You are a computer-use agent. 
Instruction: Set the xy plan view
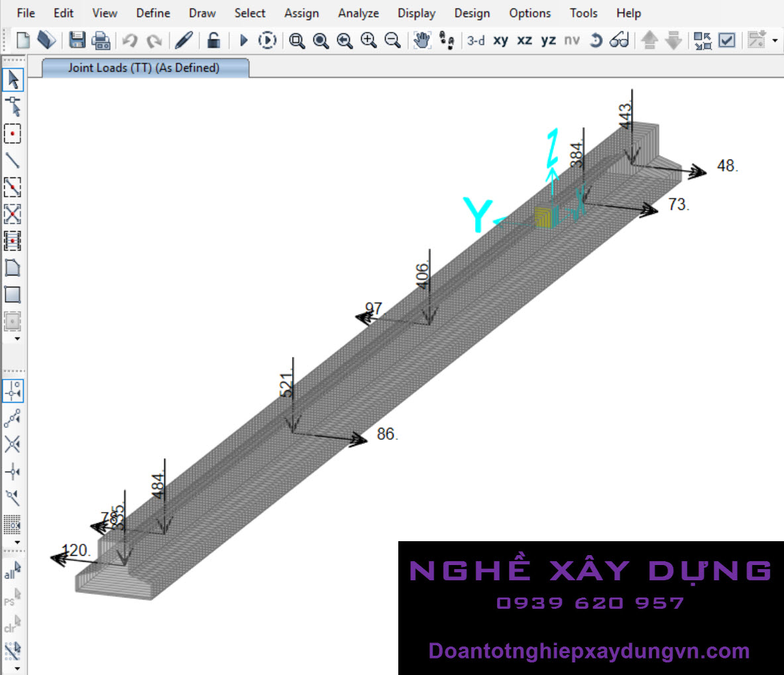coord(500,40)
